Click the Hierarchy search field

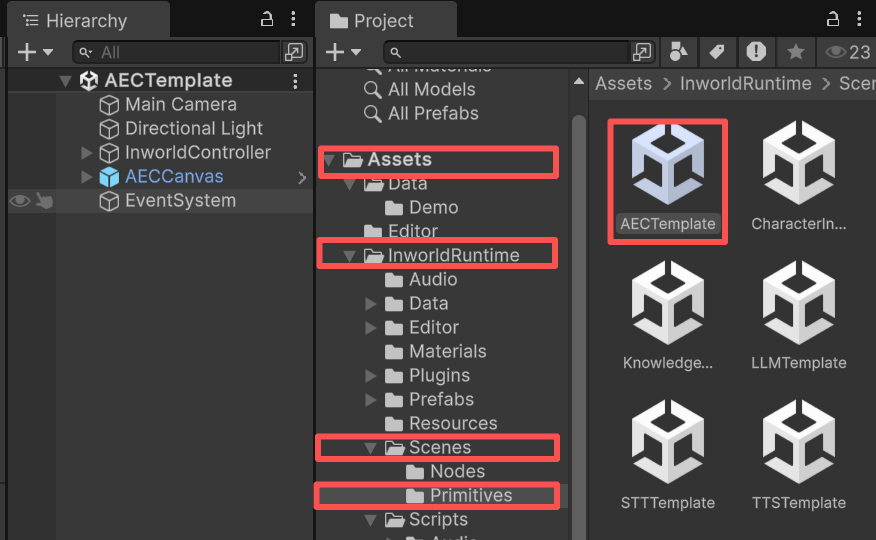pos(177,52)
